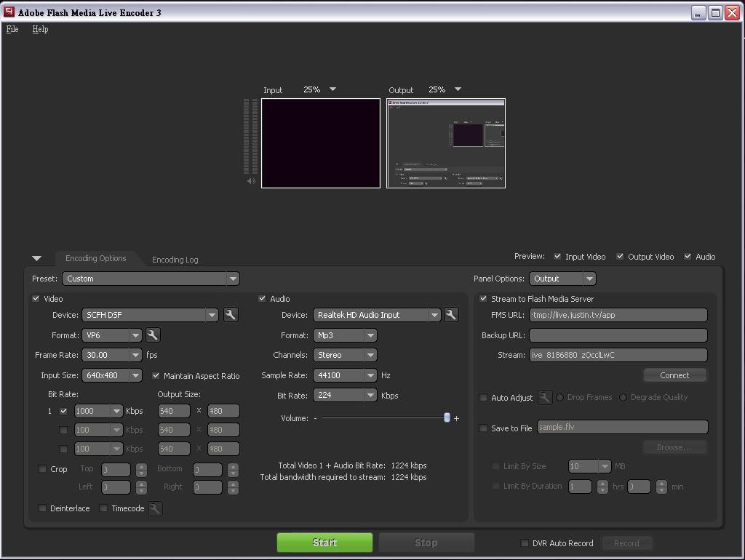This screenshot has height=560, width=745.
Task: Enable the Save to File checkbox
Action: [x=483, y=428]
